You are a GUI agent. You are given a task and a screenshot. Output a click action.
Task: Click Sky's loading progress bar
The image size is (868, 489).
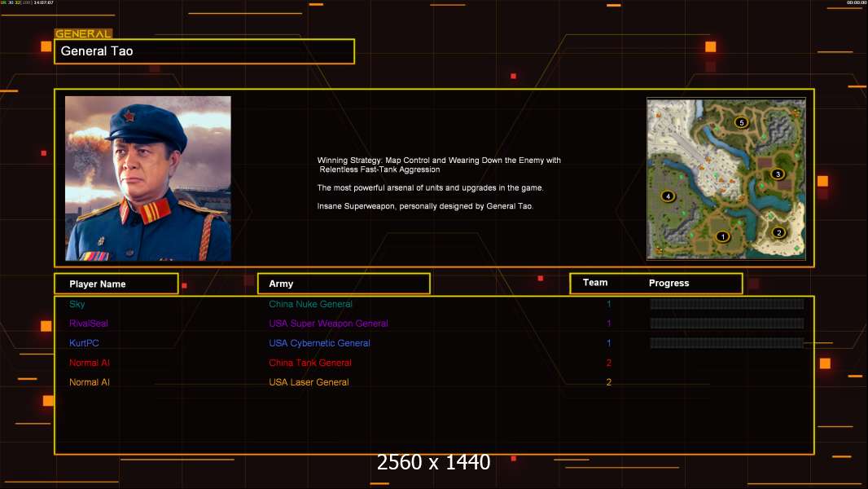727,303
